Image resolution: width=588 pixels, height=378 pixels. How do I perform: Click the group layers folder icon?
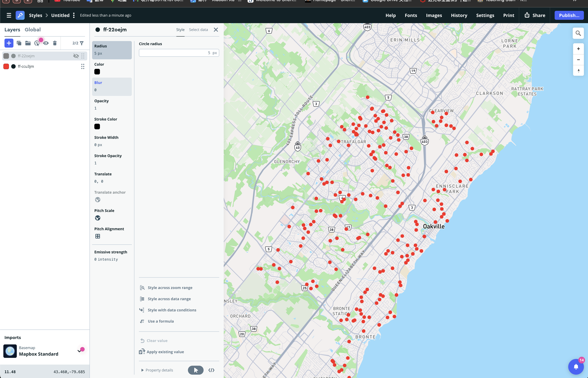(28, 43)
